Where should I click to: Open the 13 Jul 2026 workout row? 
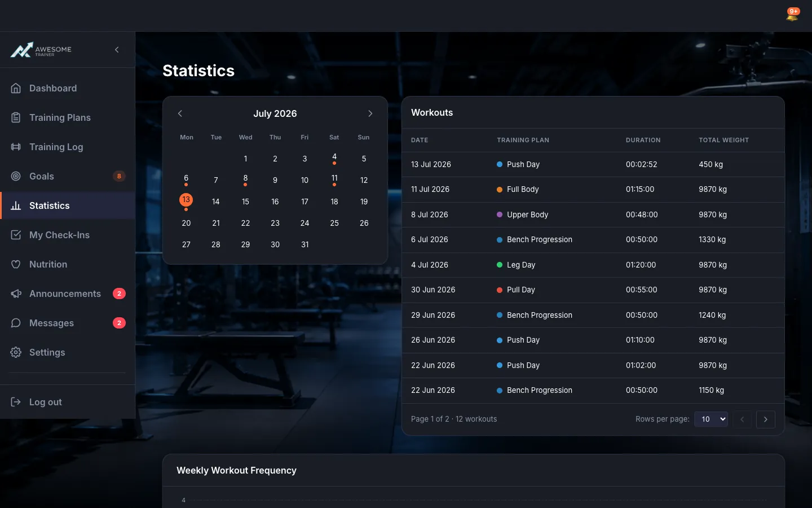click(x=593, y=164)
